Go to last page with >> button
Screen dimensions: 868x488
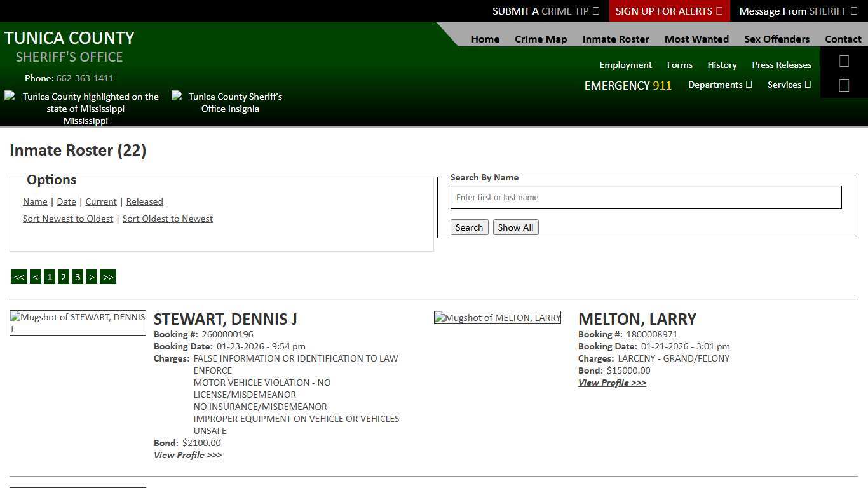coord(108,277)
